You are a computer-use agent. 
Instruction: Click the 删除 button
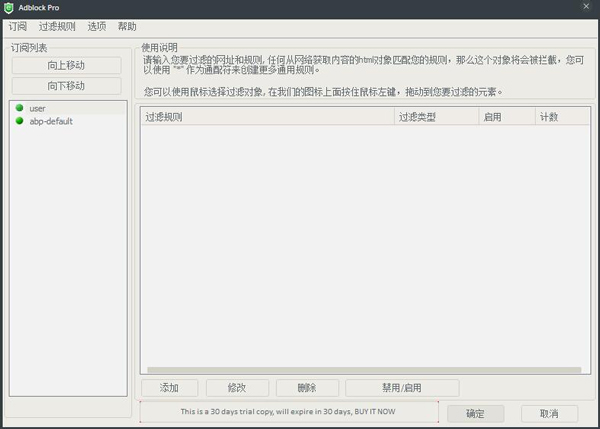[x=307, y=388]
